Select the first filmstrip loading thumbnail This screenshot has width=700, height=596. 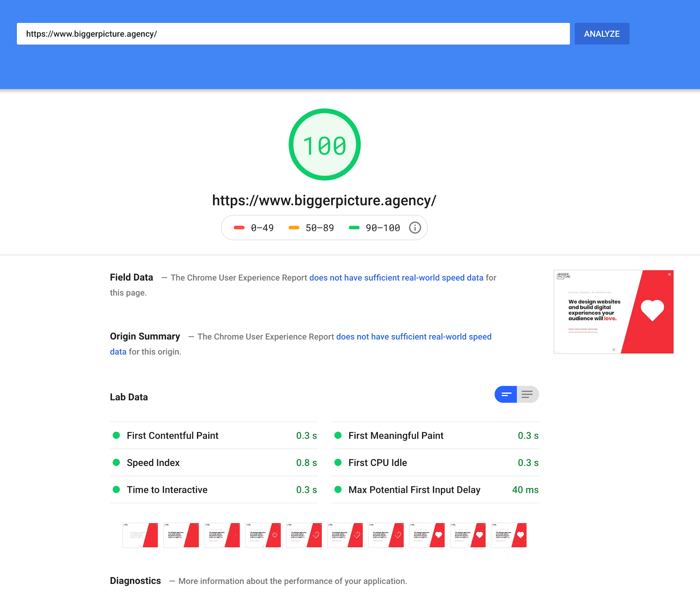click(x=140, y=535)
